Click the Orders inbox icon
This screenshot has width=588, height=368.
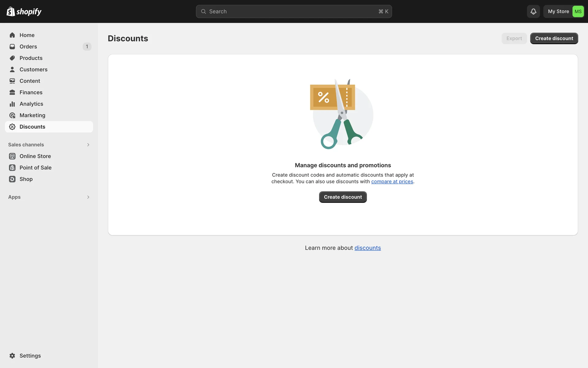pyautogui.click(x=12, y=47)
